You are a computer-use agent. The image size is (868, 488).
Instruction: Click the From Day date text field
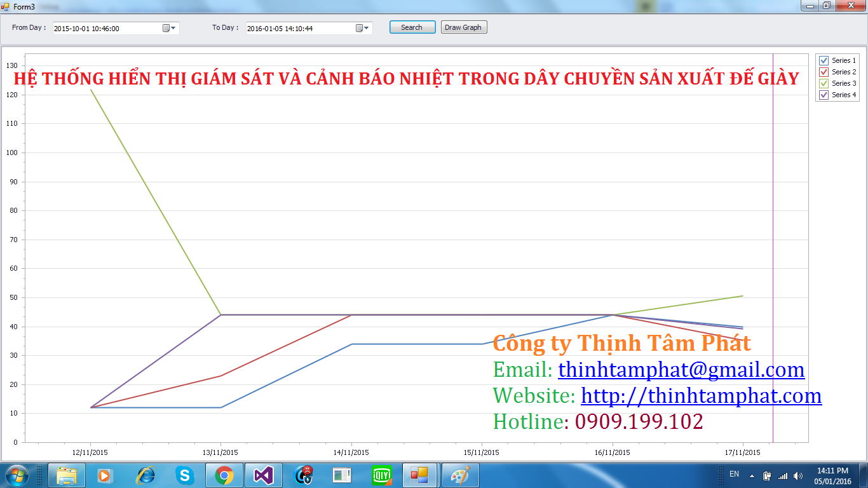click(x=105, y=29)
